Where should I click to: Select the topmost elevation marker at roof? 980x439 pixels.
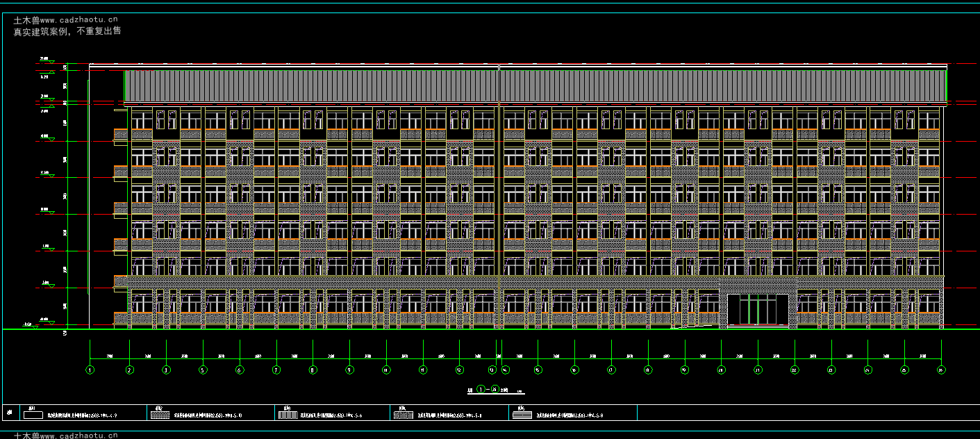tap(47, 60)
